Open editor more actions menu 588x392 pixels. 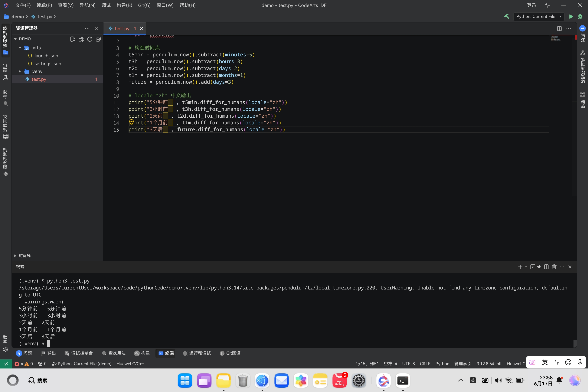click(569, 28)
